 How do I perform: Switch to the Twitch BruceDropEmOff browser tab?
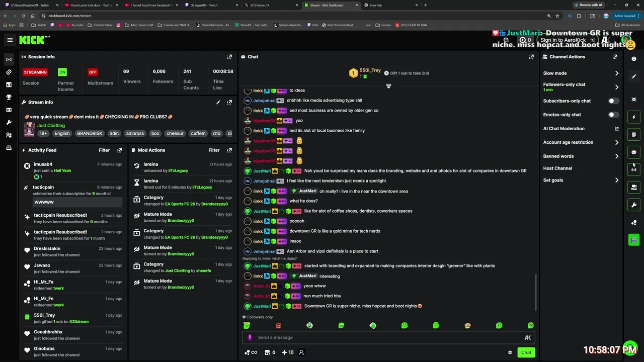click(x=32, y=5)
